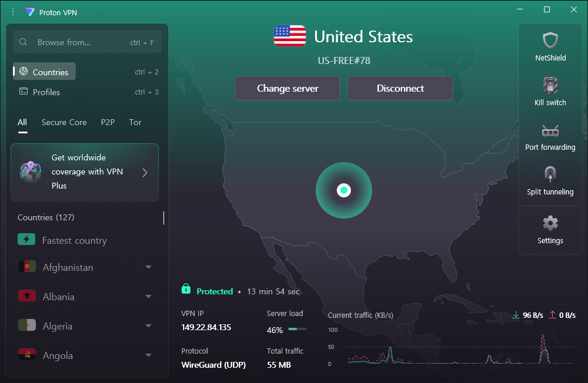Switch to the All tab
Image resolution: width=588 pixels, height=383 pixels.
click(22, 122)
